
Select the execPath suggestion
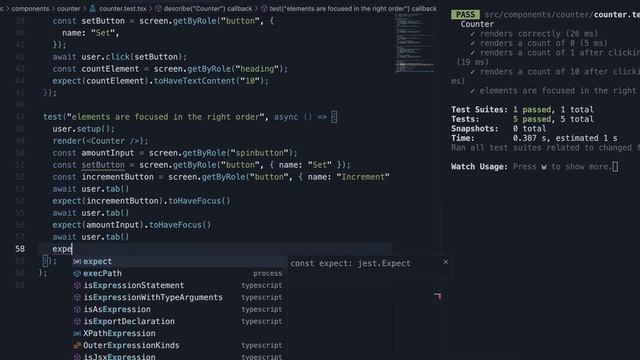tap(179, 273)
